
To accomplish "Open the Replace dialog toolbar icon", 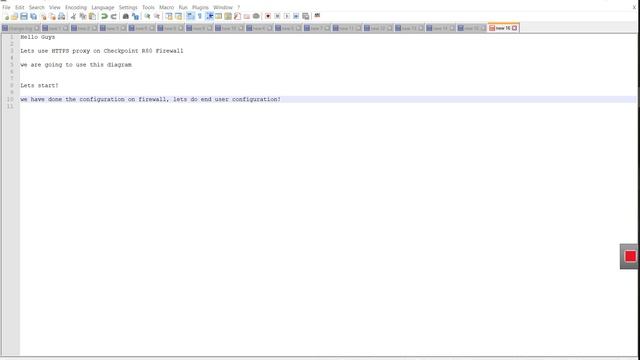I will pos(135,16).
